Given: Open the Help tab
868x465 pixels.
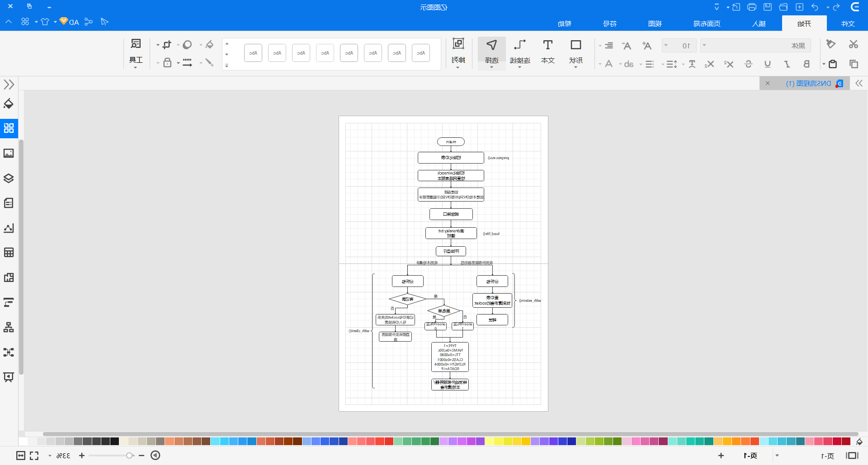Looking at the screenshot, I should [565, 23].
